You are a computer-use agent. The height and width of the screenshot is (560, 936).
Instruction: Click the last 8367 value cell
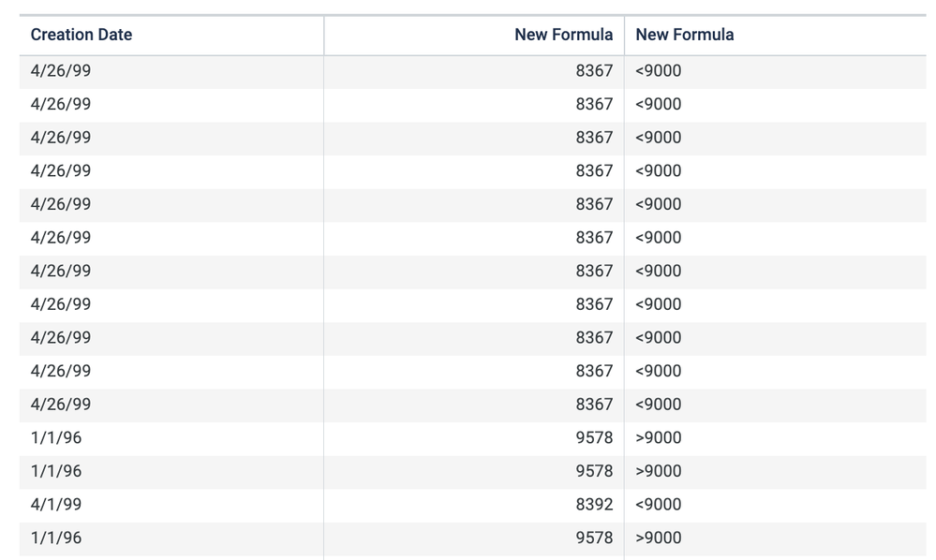pos(594,405)
